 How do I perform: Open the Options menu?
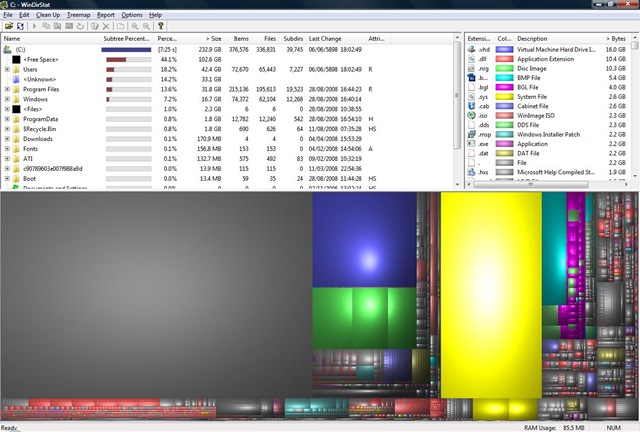coord(132,16)
